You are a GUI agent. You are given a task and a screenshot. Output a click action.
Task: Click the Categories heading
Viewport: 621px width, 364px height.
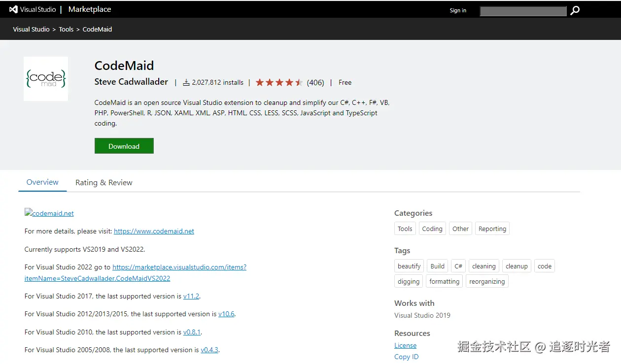(x=413, y=213)
